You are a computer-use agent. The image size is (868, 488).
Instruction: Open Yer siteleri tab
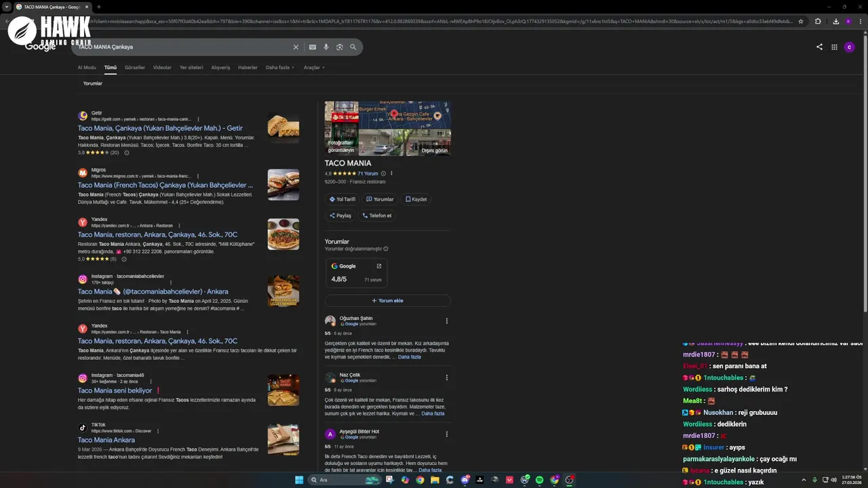[191, 68]
